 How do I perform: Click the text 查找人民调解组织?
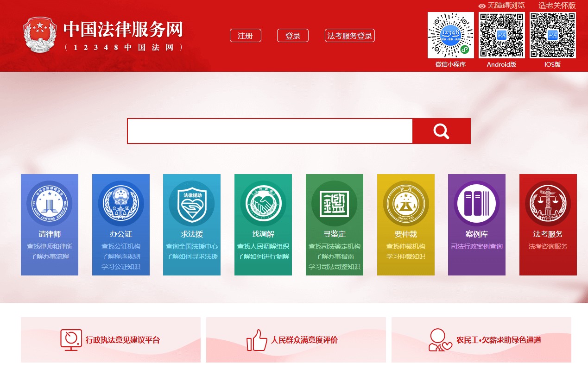point(263,246)
